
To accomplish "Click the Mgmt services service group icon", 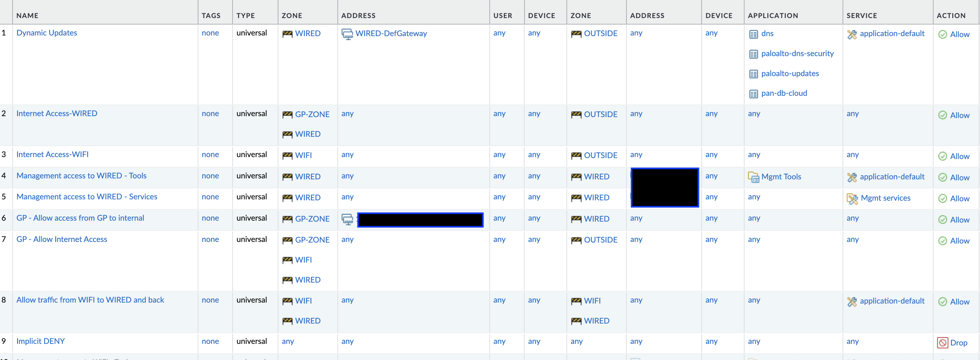I will (852, 199).
